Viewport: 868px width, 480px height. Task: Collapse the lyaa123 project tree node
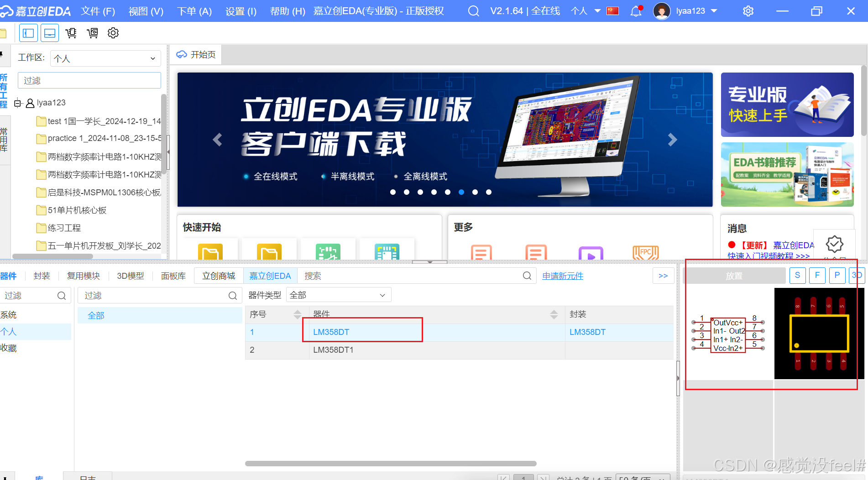(17, 103)
